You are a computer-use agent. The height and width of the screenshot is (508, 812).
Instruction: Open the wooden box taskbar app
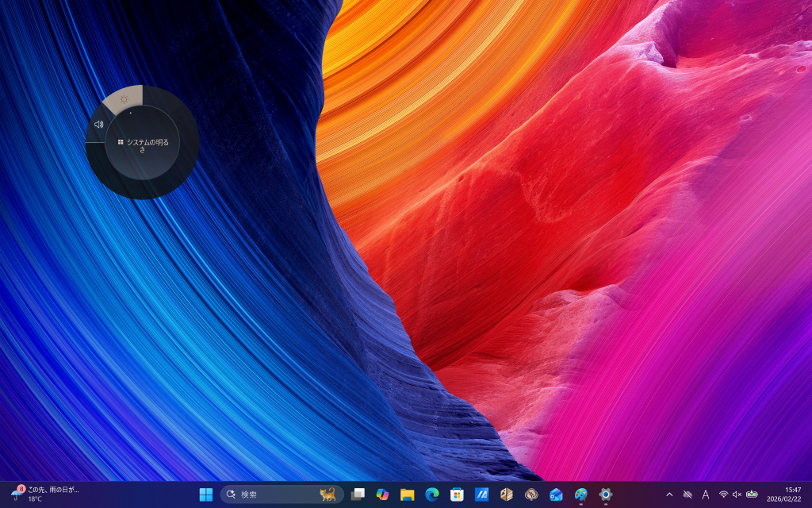pos(507,495)
